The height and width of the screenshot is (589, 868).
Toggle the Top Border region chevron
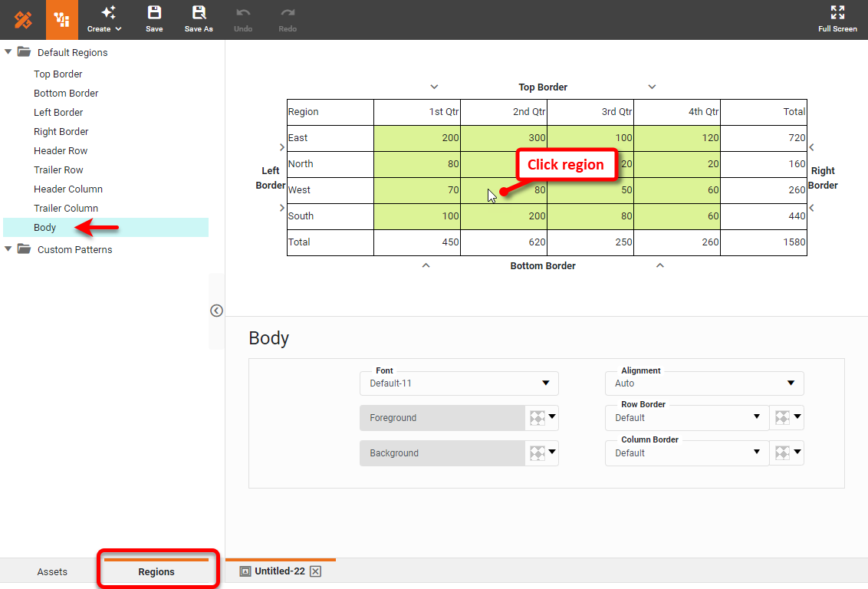tap(434, 87)
